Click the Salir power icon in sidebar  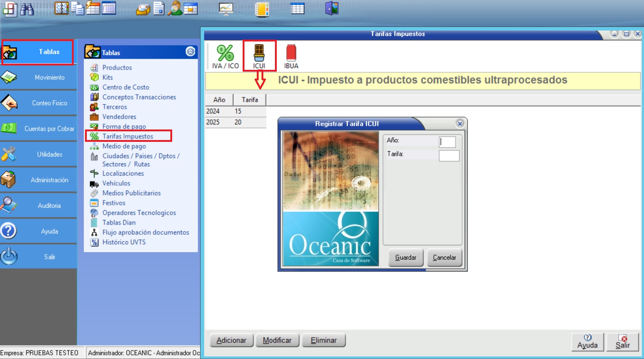click(9, 256)
